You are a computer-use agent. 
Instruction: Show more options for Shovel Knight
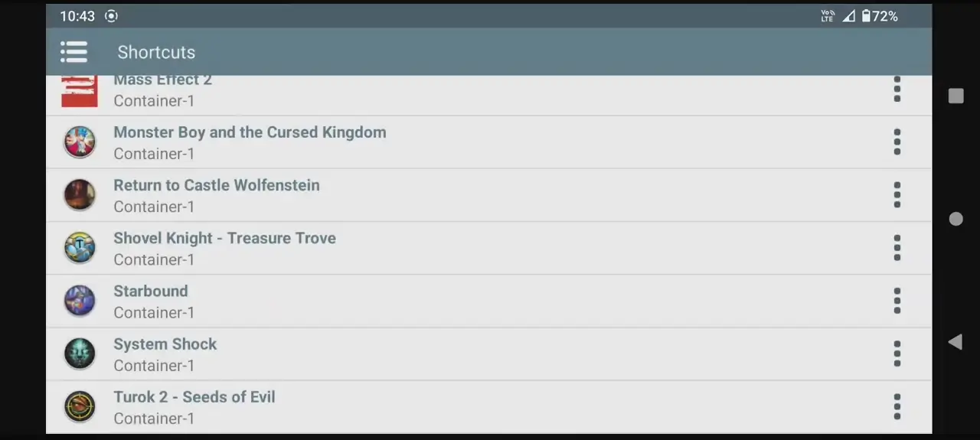pyautogui.click(x=897, y=248)
